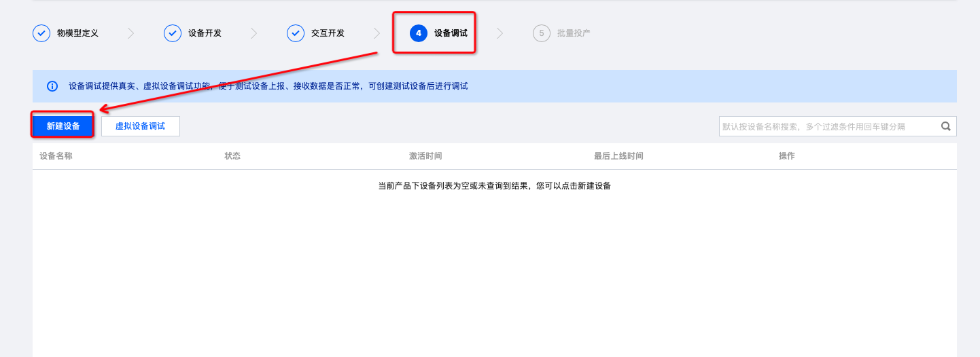Select the 设备调试 step label

451,33
